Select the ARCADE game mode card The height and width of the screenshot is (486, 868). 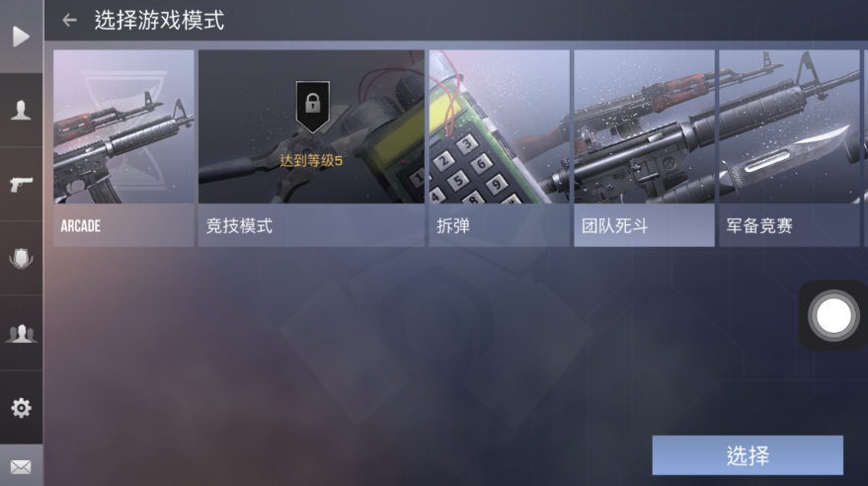tap(123, 148)
